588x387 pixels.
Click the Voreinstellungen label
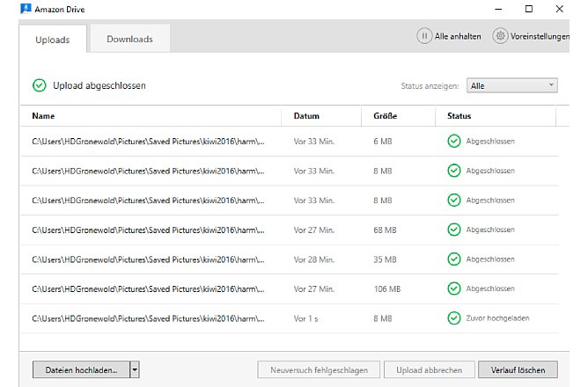pos(540,36)
